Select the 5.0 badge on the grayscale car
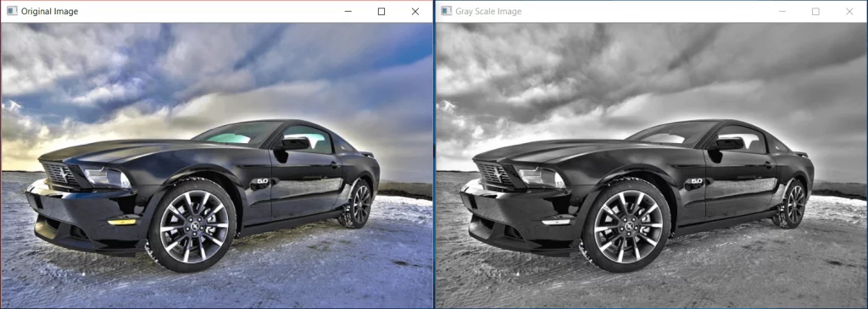 [x=697, y=181]
